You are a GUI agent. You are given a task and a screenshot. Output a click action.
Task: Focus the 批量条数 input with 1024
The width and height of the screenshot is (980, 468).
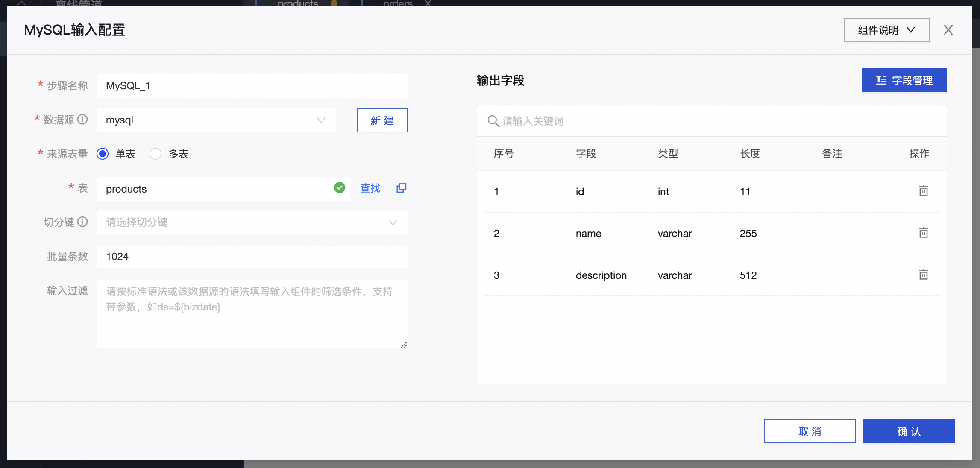(252, 257)
